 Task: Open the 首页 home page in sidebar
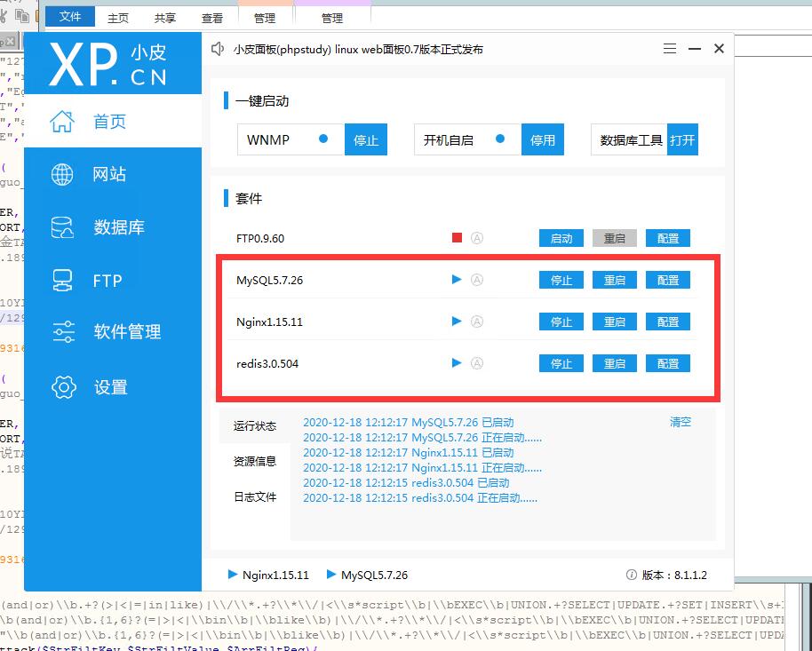point(111,122)
